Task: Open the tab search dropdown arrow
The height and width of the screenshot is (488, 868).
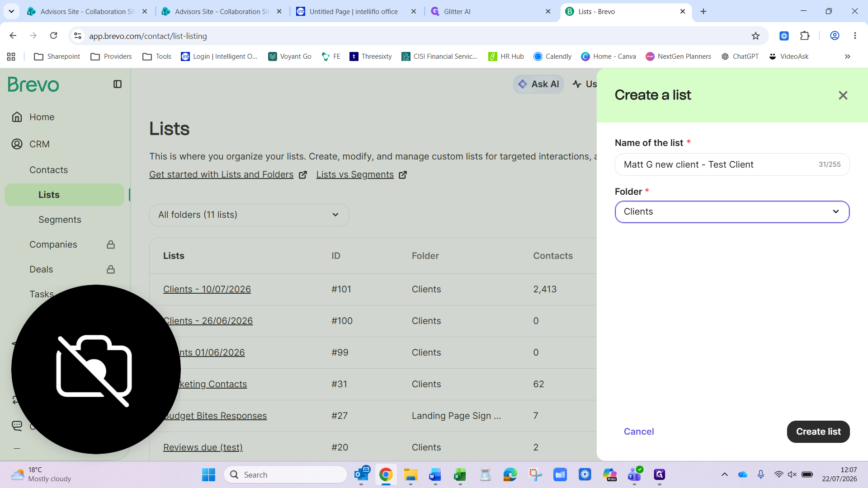Action: click(x=11, y=11)
